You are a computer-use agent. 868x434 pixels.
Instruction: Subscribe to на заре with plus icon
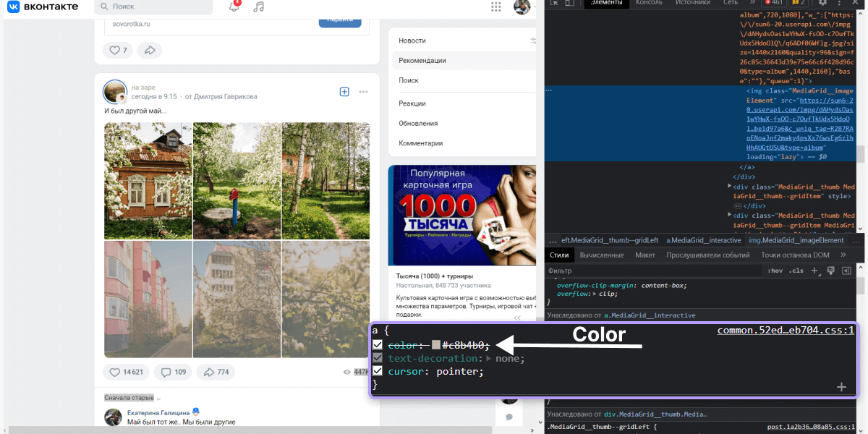[x=344, y=92]
